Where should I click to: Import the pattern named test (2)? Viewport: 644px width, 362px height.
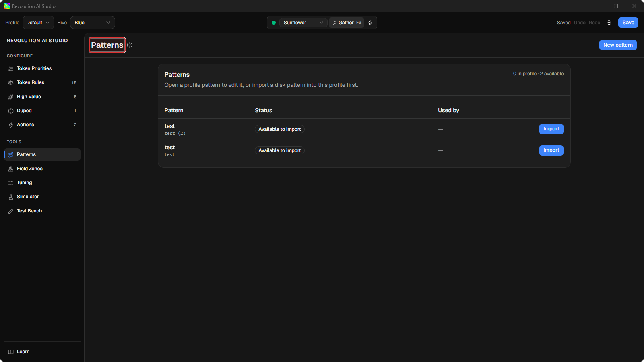click(551, 129)
